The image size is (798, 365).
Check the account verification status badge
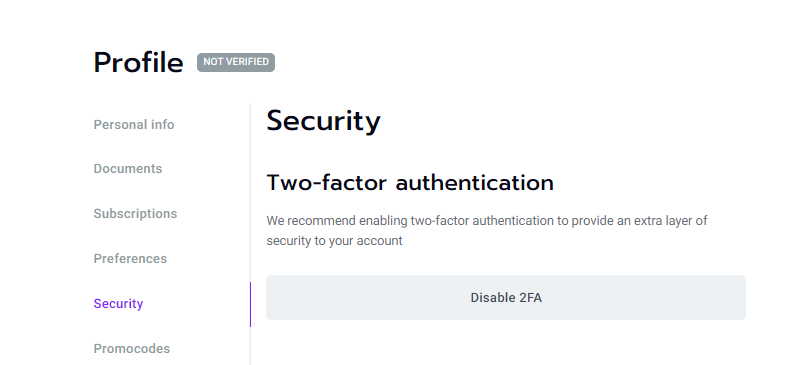click(236, 62)
